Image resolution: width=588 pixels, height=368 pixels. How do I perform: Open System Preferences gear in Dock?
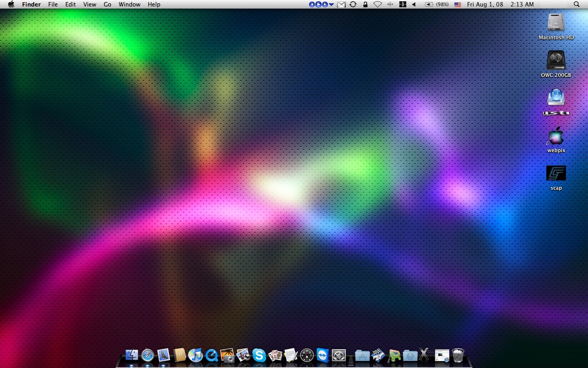coord(339,355)
